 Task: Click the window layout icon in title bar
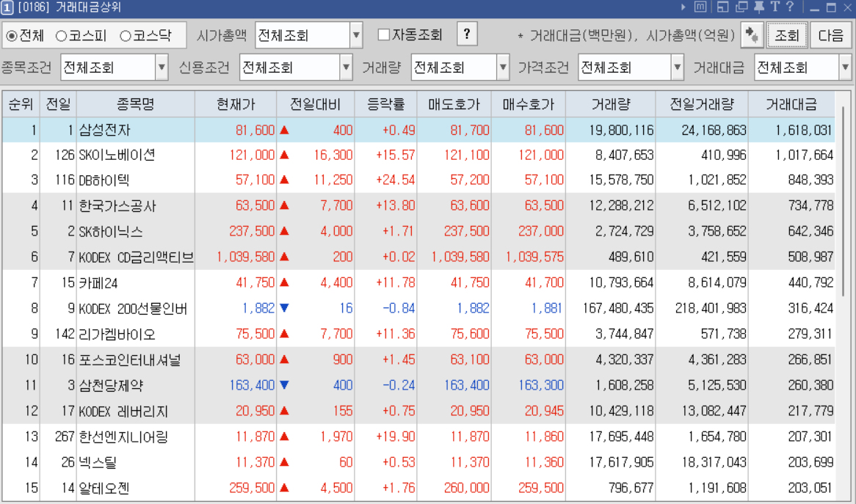click(x=723, y=7)
